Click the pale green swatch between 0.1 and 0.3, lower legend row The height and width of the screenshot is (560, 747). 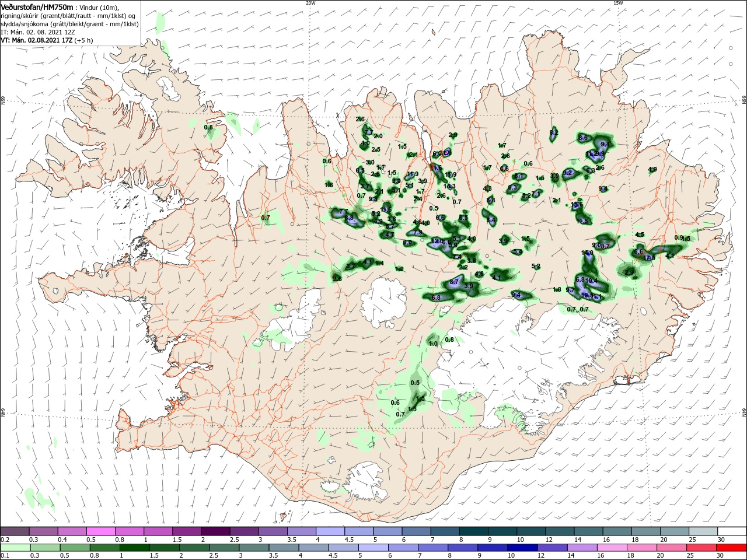click(x=15, y=548)
